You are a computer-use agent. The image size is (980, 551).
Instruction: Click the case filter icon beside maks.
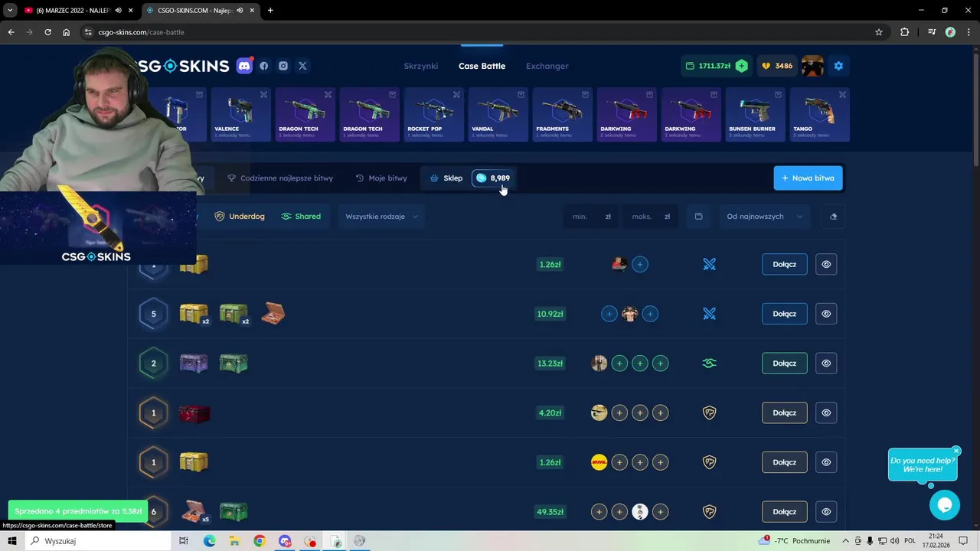698,217
